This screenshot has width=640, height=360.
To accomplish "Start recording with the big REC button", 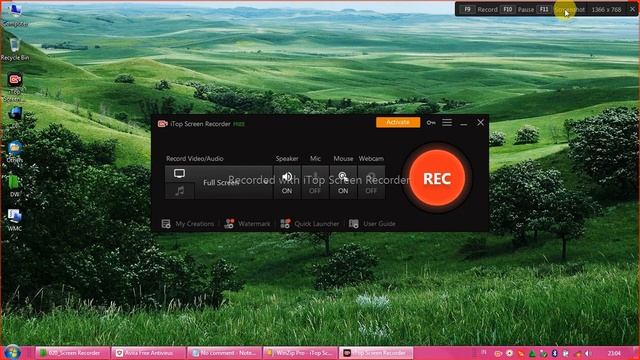I will pyautogui.click(x=437, y=178).
